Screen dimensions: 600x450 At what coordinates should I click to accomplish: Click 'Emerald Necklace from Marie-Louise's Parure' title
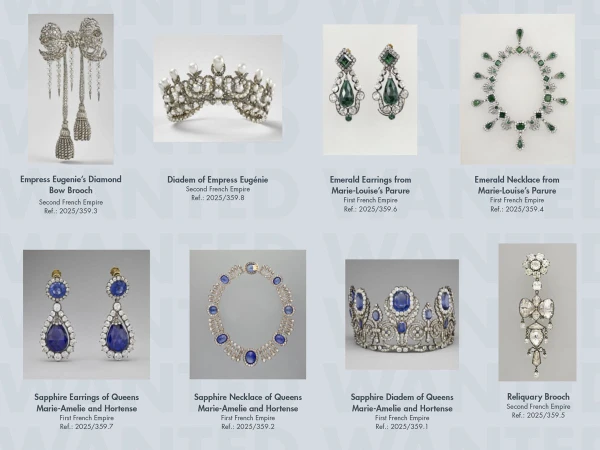pyautogui.click(x=517, y=185)
